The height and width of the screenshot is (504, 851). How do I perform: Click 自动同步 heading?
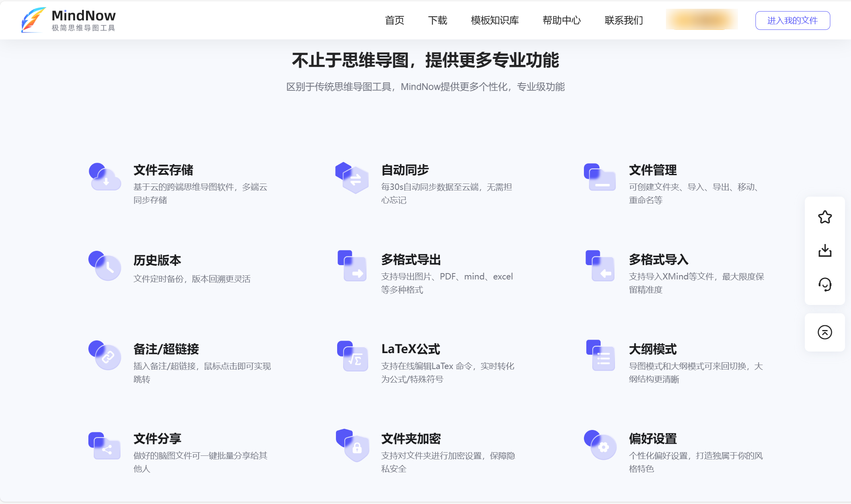click(405, 170)
